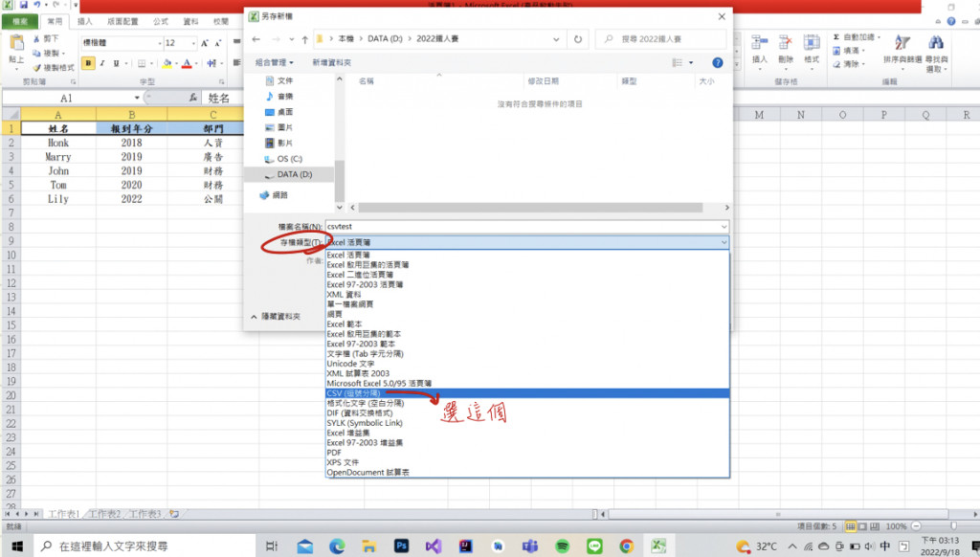Open Spotify from the taskbar
980x557 pixels.
click(x=563, y=546)
